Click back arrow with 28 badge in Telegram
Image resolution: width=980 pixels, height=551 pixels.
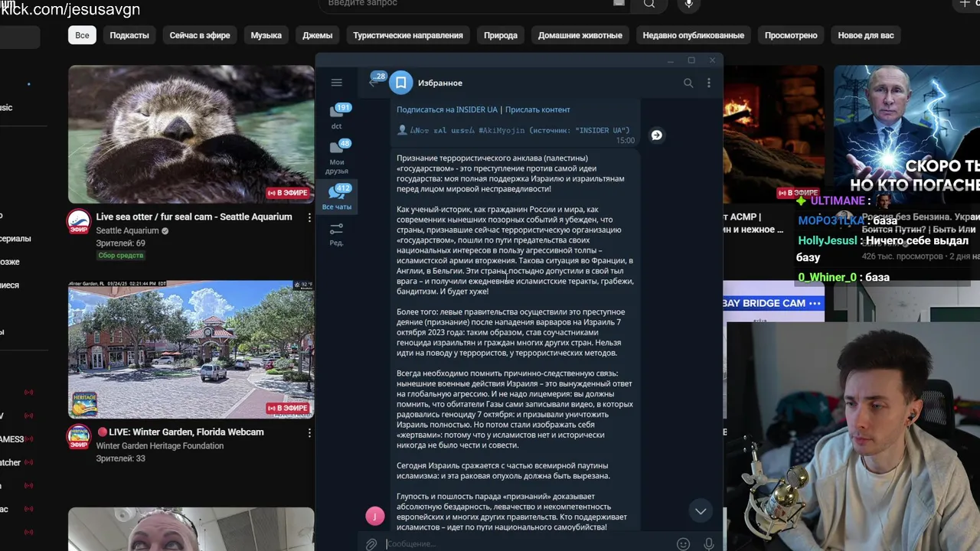[374, 81]
